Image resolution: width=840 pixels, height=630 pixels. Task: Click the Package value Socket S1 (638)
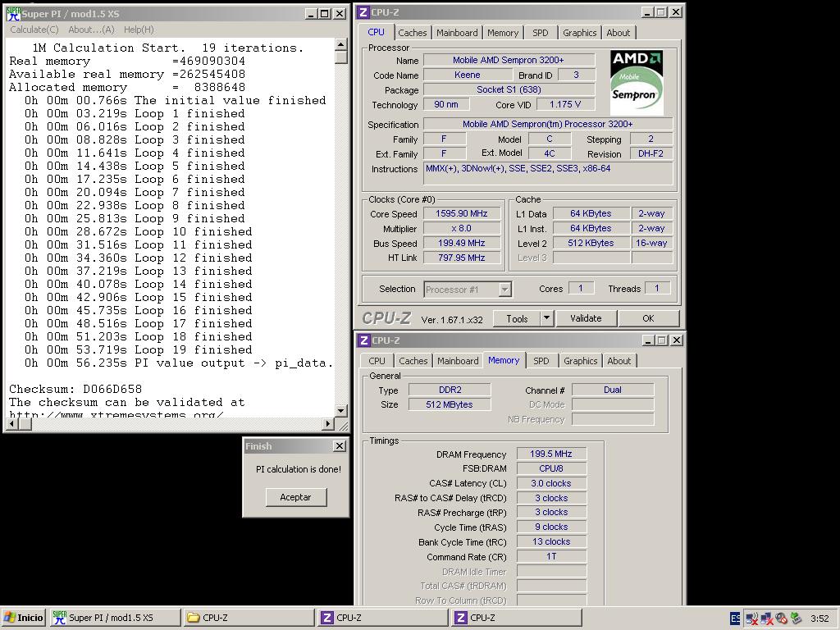pos(509,89)
